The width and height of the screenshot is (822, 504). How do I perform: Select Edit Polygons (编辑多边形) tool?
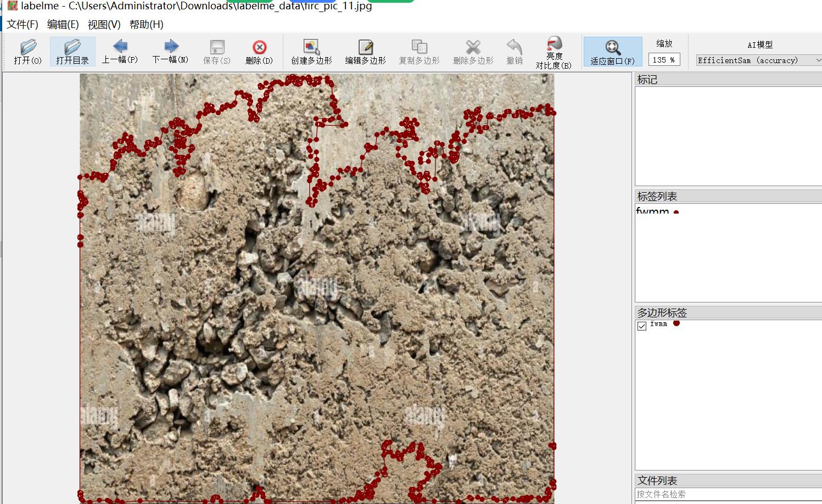click(365, 52)
